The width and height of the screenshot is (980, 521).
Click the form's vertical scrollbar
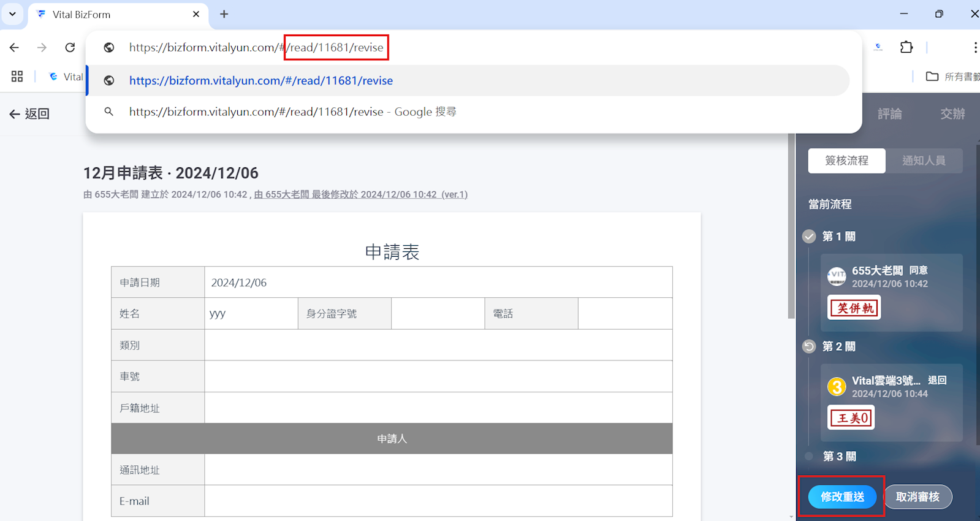[x=791, y=245]
